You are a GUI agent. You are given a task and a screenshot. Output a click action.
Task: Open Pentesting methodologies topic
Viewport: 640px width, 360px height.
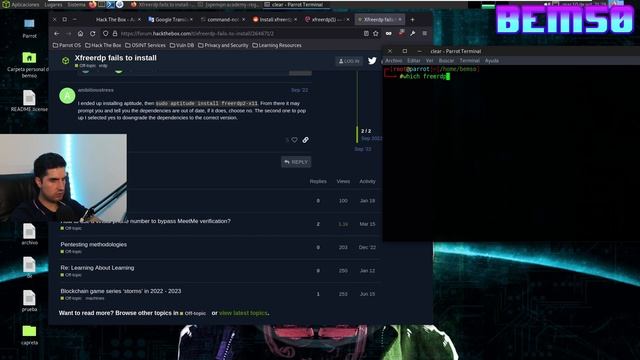click(93, 244)
